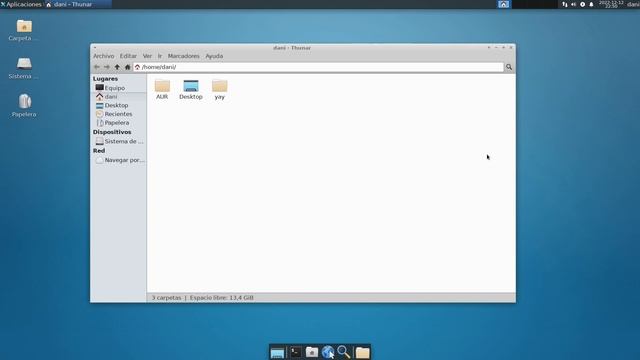Open the volume tray icon
Image resolution: width=640 pixels, height=360 pixels.
click(x=573, y=4)
